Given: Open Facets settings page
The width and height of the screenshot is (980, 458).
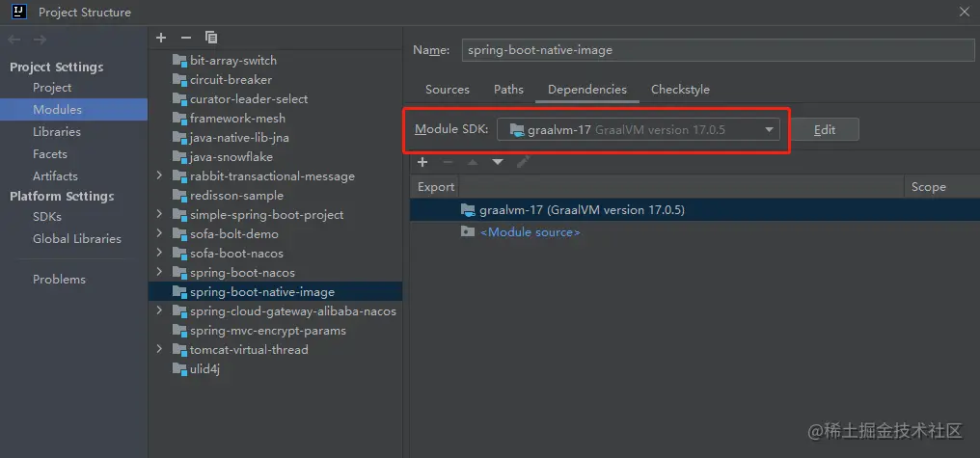Looking at the screenshot, I should (50, 153).
